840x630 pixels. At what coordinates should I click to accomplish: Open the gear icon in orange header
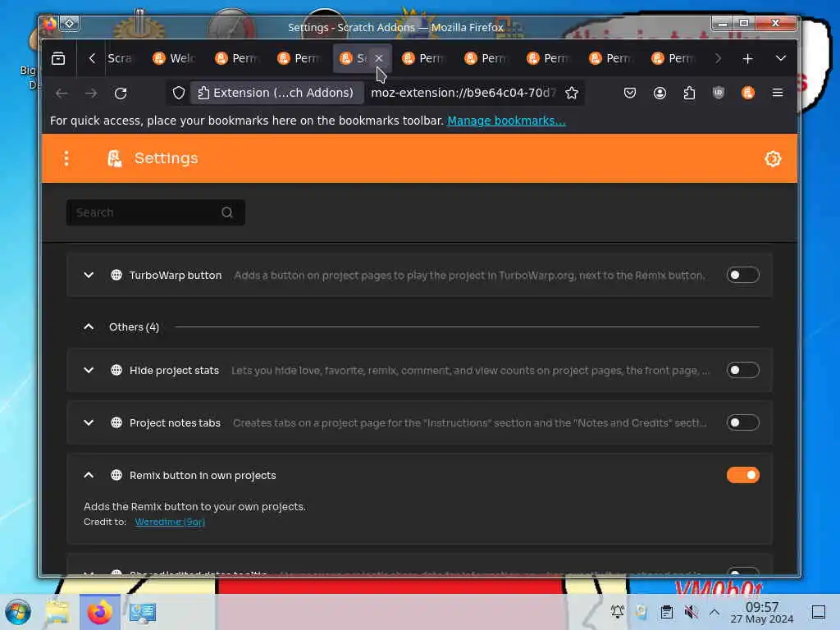point(773,158)
